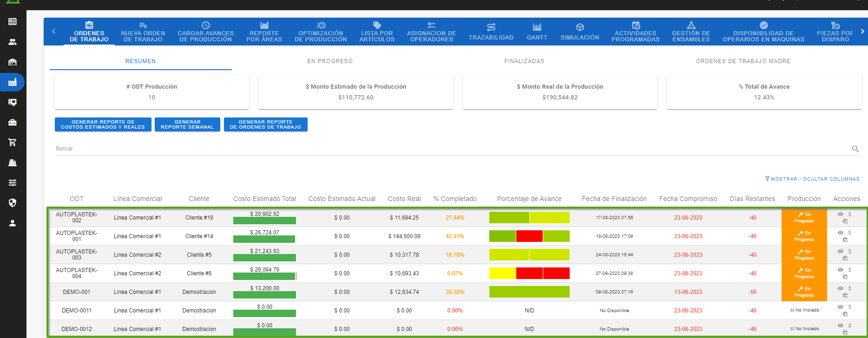Screen dimensions: 868x338
Task: Click the dollar icon for AUTOPLASTEK-001
Action: pyautogui.click(x=849, y=233)
